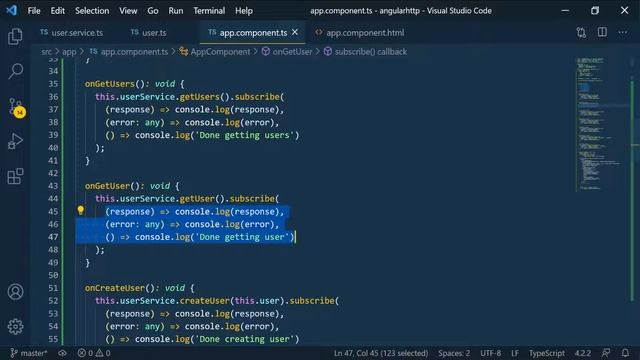Screen dimensions: 640x360
Task: Click 'Done creating user' string on line 55
Action: [x=245, y=339]
